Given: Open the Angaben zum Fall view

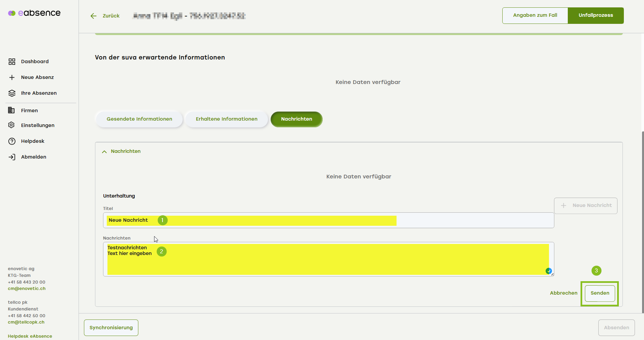Looking at the screenshot, I should (535, 15).
